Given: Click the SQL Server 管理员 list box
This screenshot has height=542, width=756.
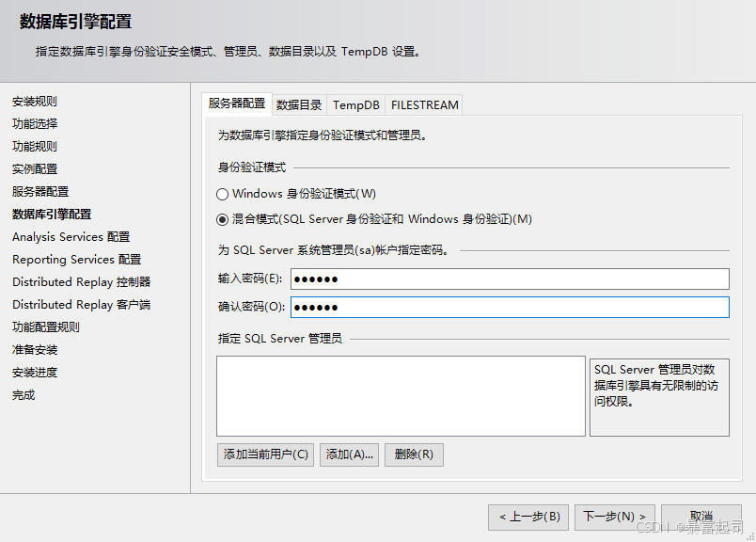Looking at the screenshot, I should click(x=401, y=395).
